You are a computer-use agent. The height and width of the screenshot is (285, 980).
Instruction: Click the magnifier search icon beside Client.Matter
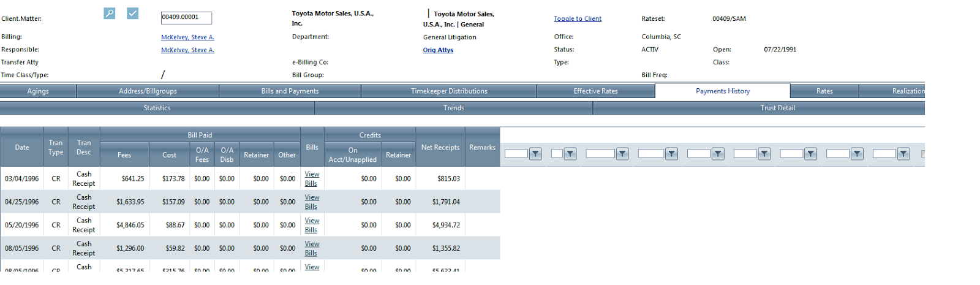pos(110,13)
